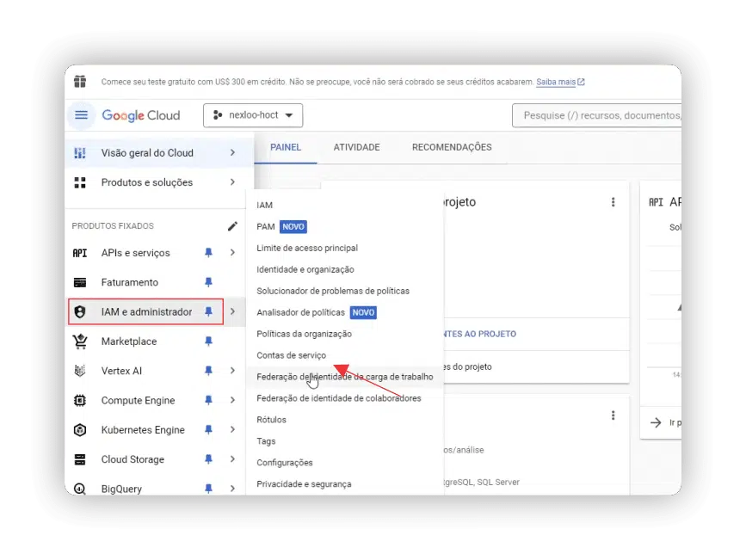
Task: Click the Compute Engine chip icon
Action: point(80,400)
